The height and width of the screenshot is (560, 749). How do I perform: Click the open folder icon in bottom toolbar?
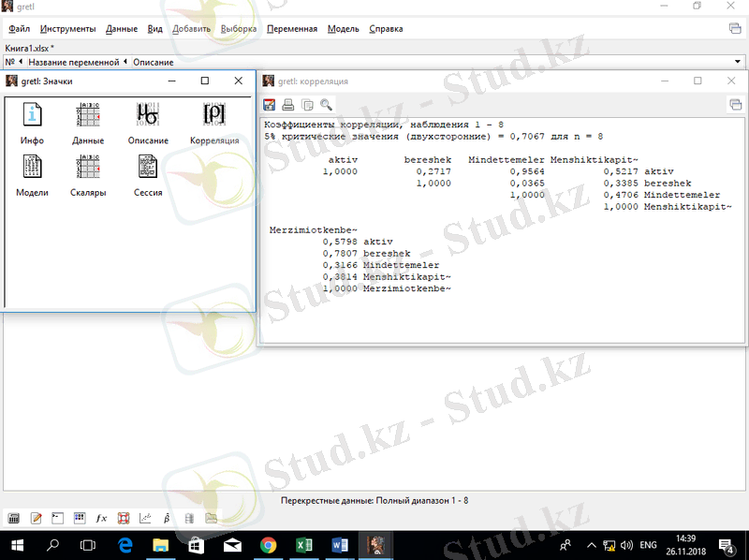(212, 518)
